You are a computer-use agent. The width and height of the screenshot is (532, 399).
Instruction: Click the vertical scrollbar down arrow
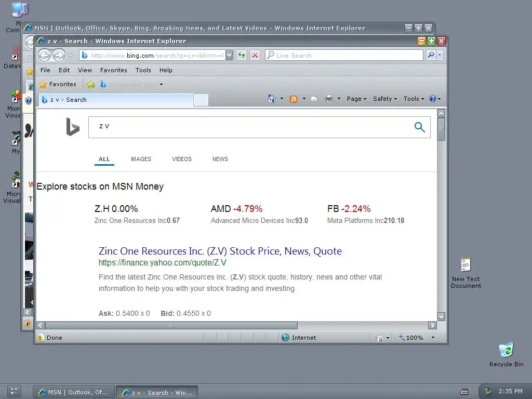[x=441, y=316]
